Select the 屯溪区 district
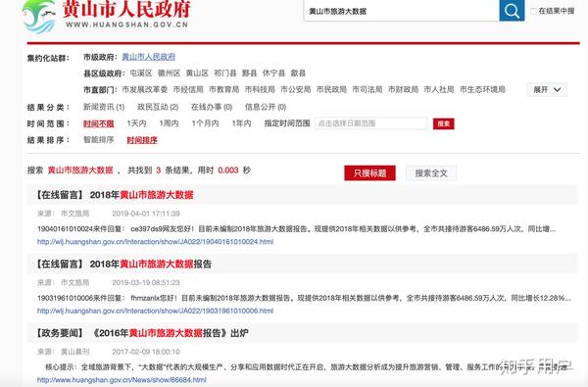This screenshot has height=387, width=588. (x=141, y=73)
